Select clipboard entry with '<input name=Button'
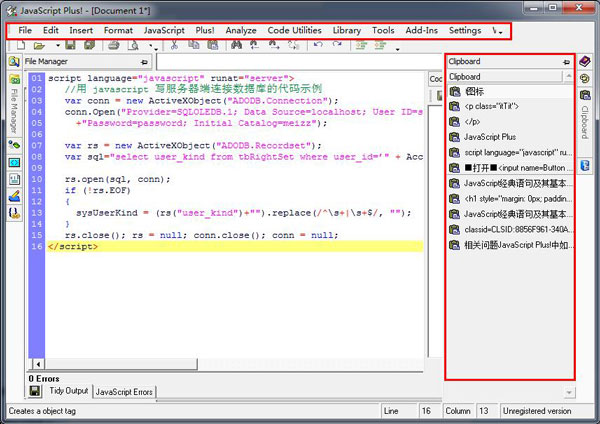Image resolution: width=600 pixels, height=424 pixels. pyautogui.click(x=509, y=168)
